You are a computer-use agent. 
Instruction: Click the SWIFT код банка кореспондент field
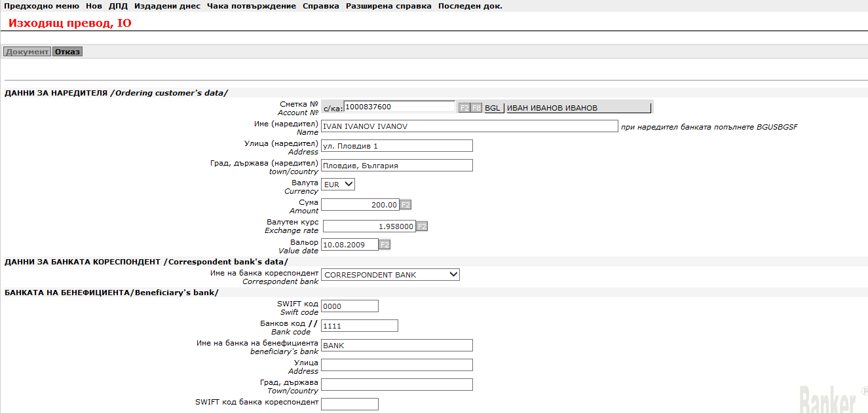(350, 404)
